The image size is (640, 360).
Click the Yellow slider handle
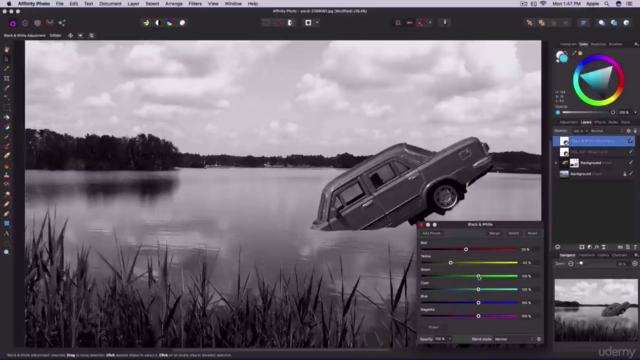point(451,263)
